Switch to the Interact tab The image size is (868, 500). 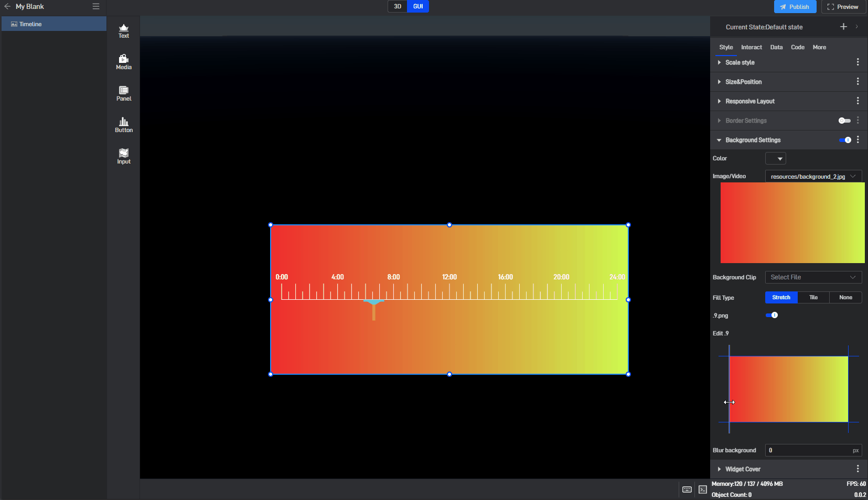pyautogui.click(x=751, y=47)
